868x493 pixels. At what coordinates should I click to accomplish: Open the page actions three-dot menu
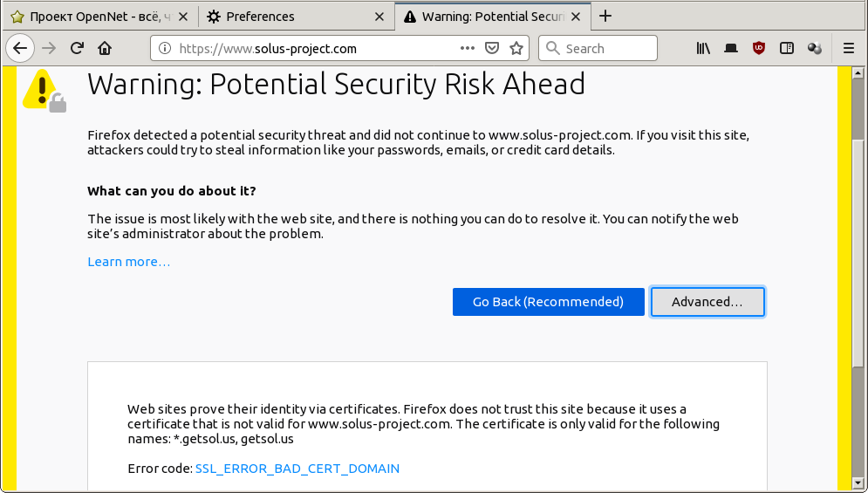[468, 49]
